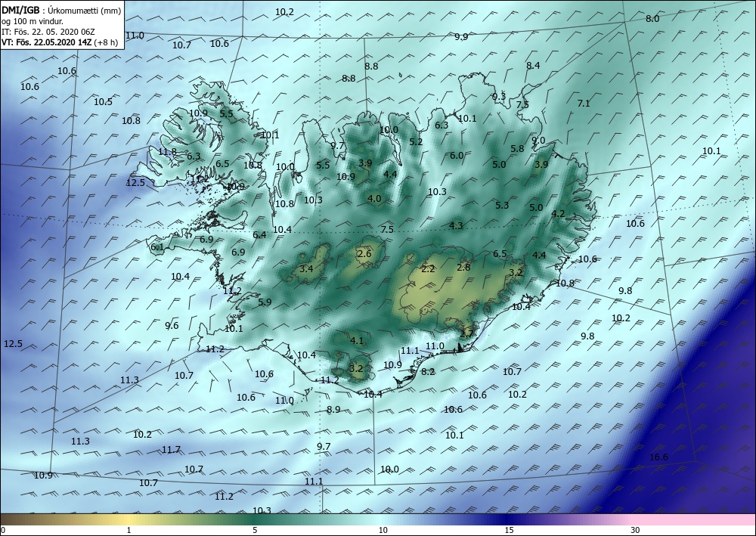Click the 9.3 value on the map
The width and height of the screenshot is (756, 536).
498,97
